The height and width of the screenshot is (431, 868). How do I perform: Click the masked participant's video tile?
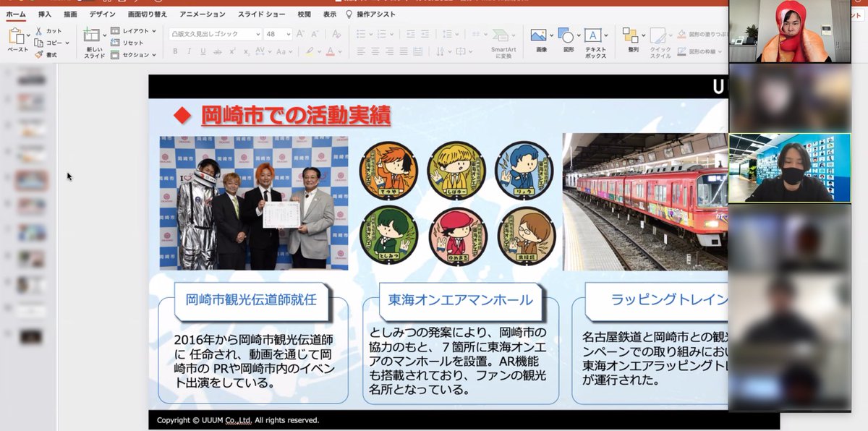click(x=790, y=168)
